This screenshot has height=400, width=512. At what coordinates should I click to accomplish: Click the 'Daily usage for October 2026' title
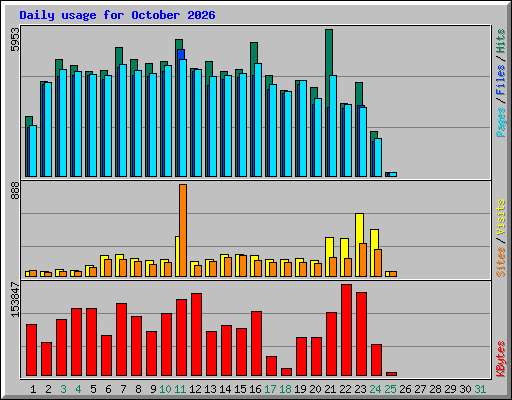coord(117,15)
